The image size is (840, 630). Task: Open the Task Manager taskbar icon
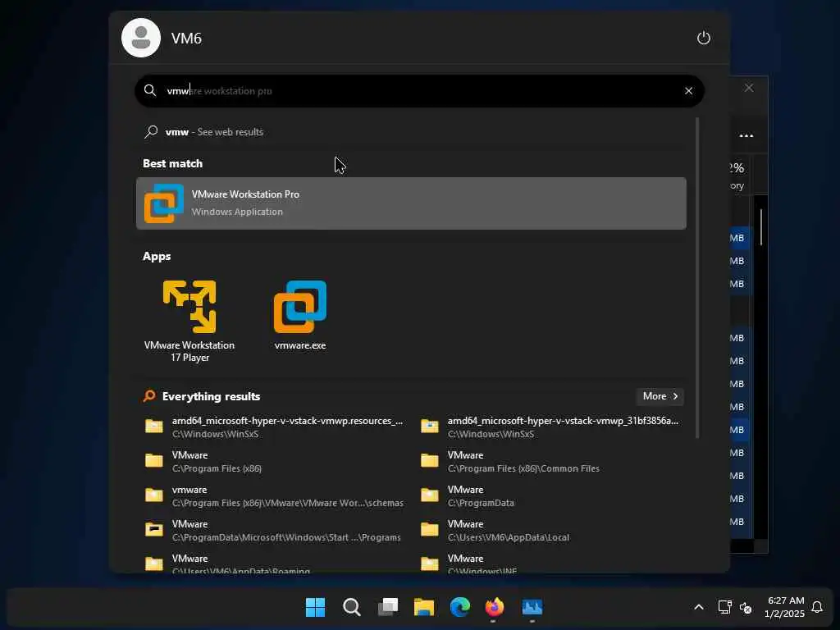click(x=532, y=607)
